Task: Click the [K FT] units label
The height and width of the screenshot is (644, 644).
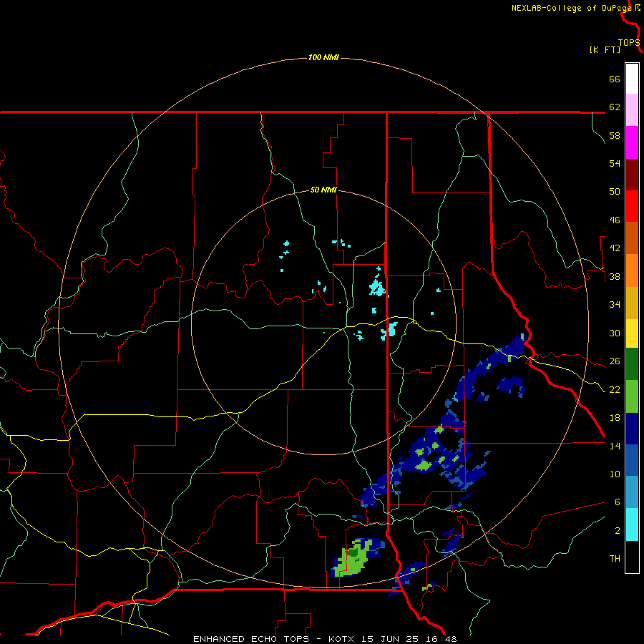Action: pyautogui.click(x=605, y=49)
